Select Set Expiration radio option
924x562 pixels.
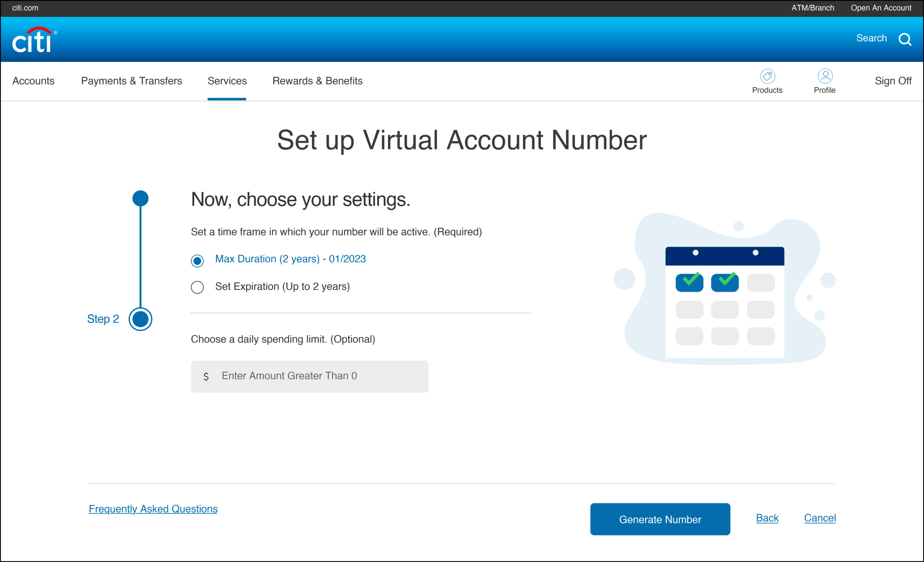point(197,287)
